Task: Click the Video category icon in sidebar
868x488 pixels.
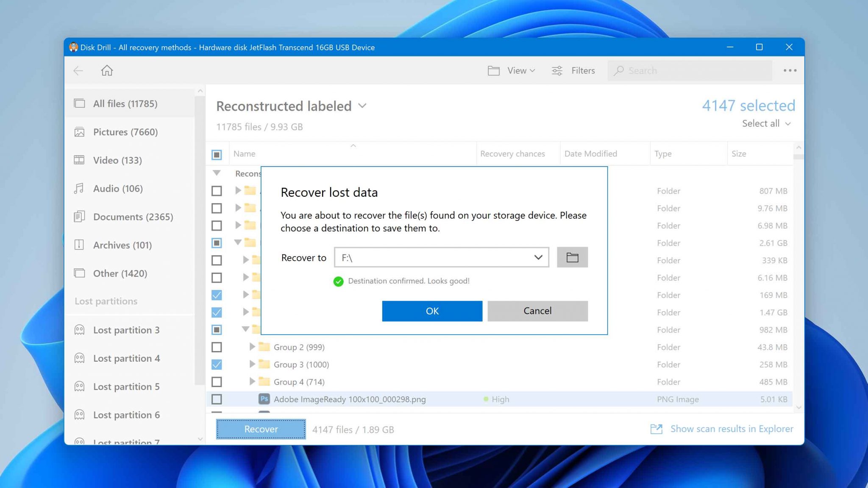Action: coord(79,160)
